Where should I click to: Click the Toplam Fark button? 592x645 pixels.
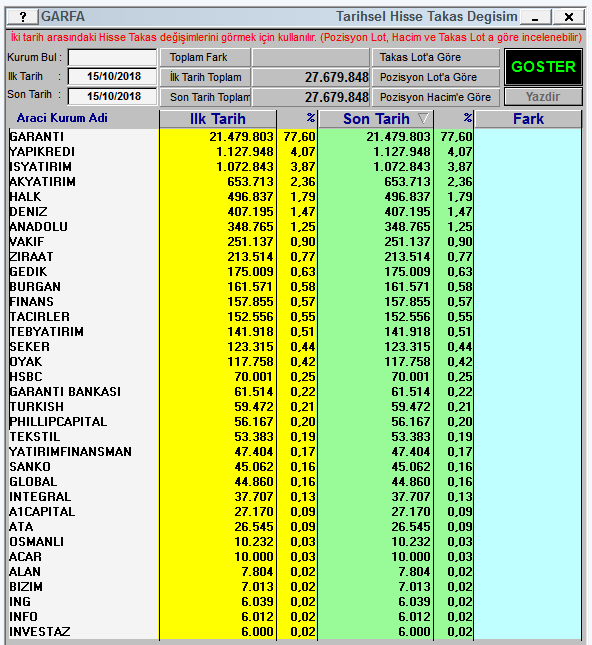[205, 57]
